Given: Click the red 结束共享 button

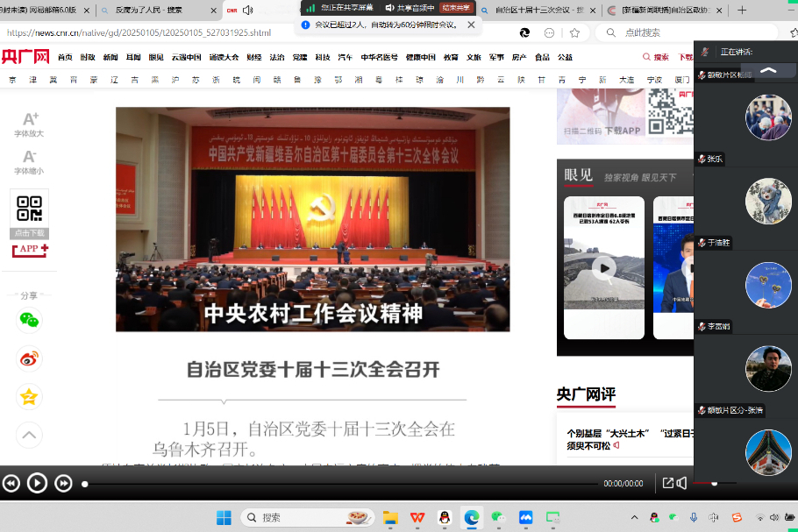Looking at the screenshot, I should pyautogui.click(x=455, y=7).
